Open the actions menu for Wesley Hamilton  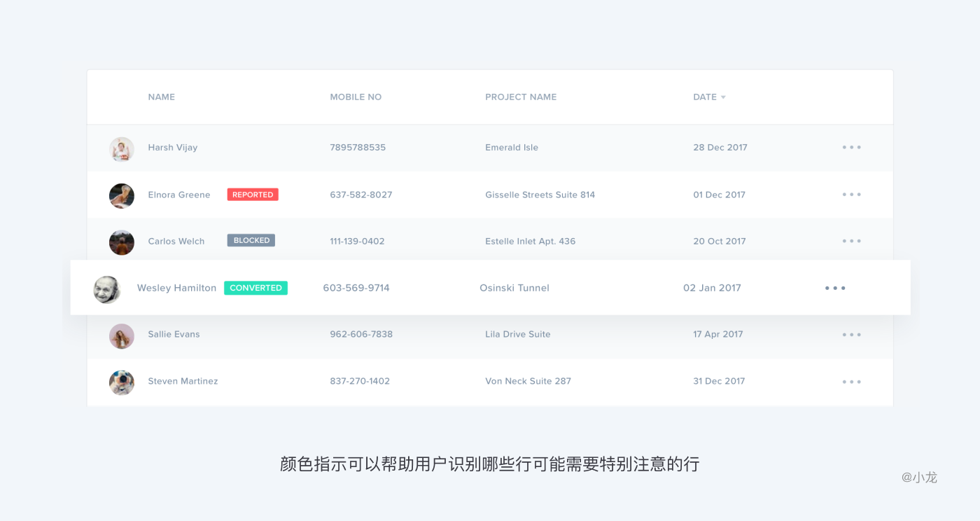pyautogui.click(x=835, y=288)
